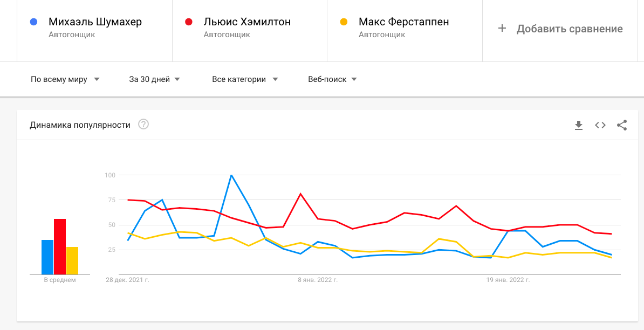Expand the Все категории dropdown
Screen dimensions: 644x330
coord(245,79)
